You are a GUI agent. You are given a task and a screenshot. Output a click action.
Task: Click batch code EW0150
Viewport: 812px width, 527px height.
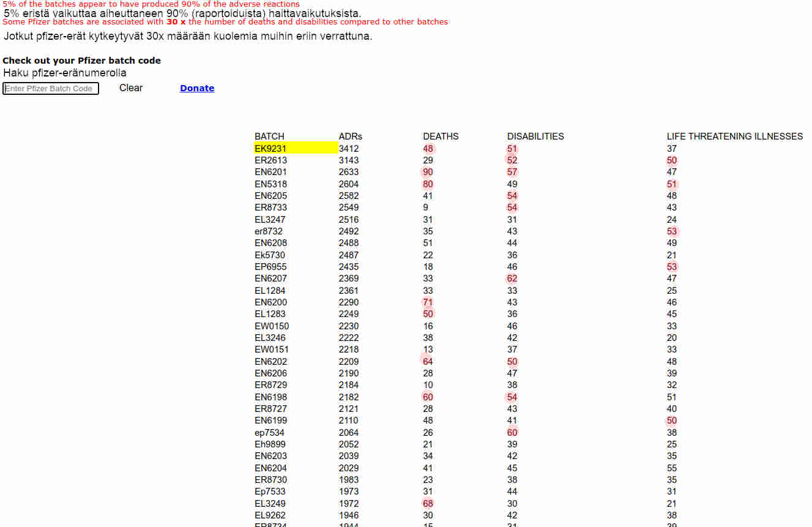tap(272, 326)
